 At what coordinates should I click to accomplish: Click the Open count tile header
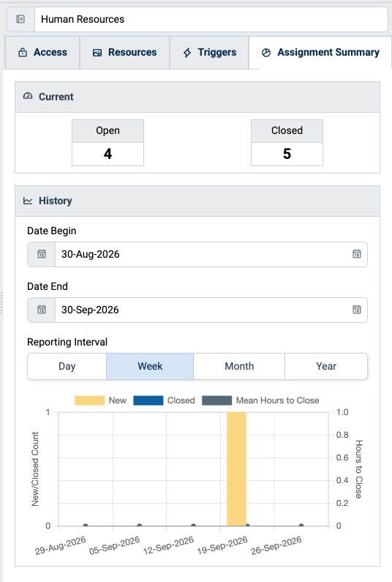[x=108, y=130]
